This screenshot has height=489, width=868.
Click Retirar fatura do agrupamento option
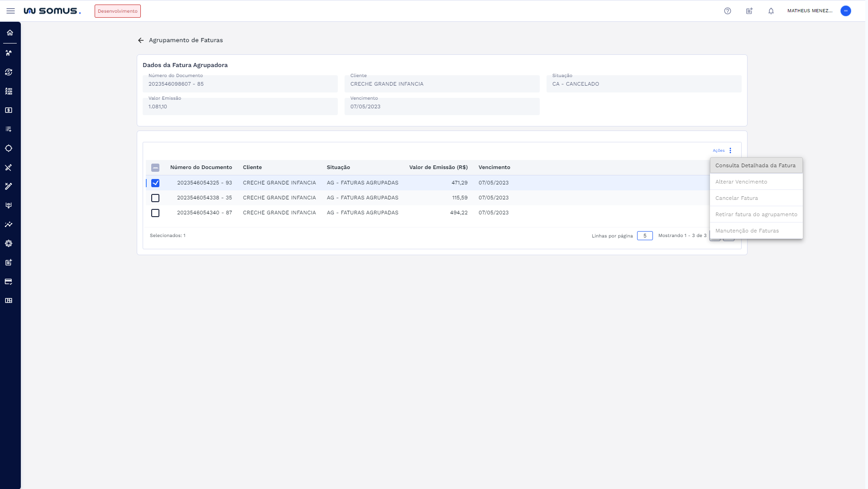pyautogui.click(x=756, y=214)
